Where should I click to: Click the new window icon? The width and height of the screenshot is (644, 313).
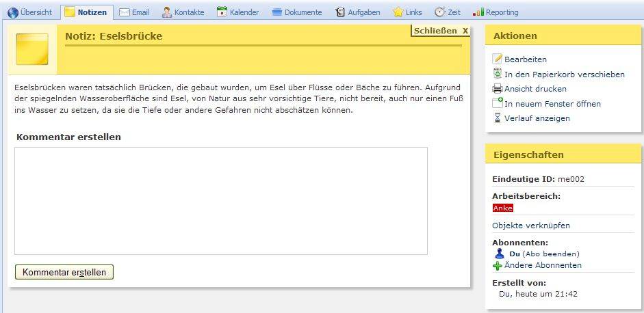498,103
